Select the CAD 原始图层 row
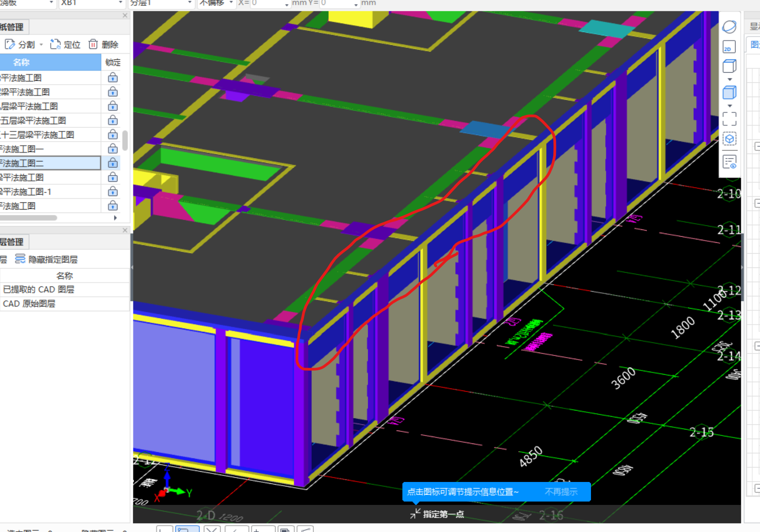This screenshot has width=760, height=532. (64, 304)
